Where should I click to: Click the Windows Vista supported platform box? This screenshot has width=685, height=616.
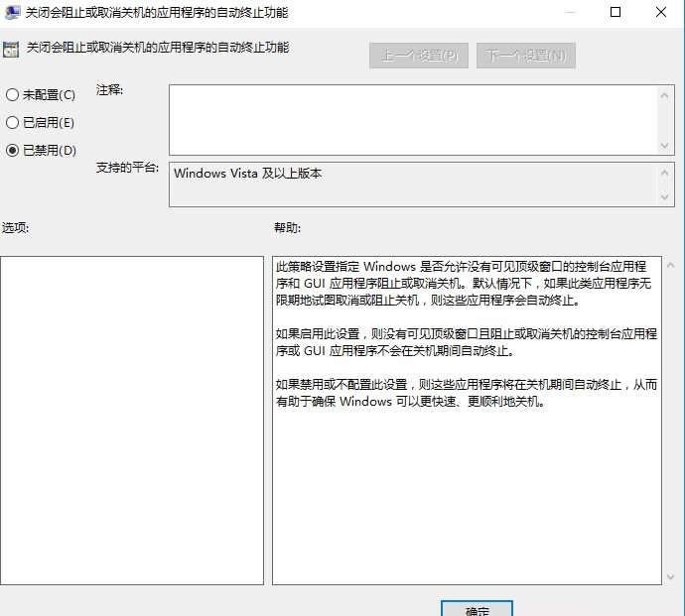(x=412, y=185)
